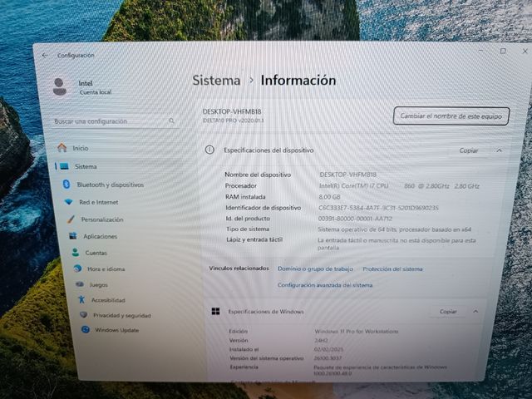
Task: Open the Juegos controller icon
Action: [80, 284]
